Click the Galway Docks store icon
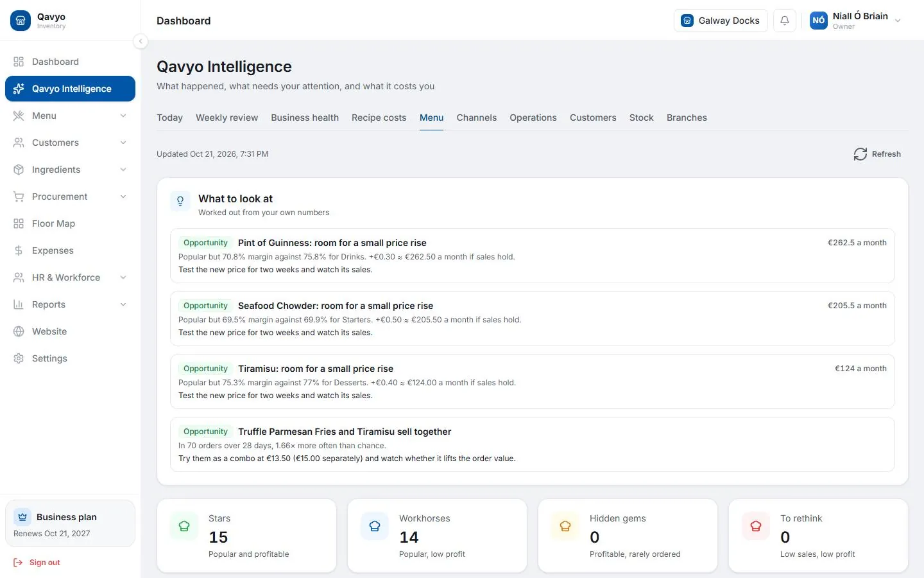Screen dimensions: 924x578 687,21
